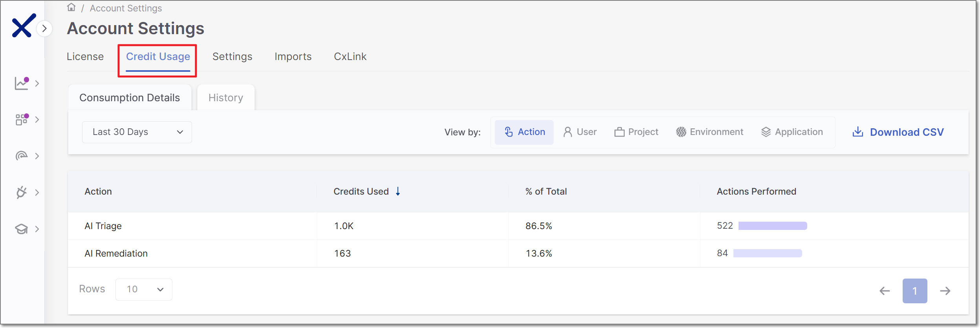The width and height of the screenshot is (980, 328).
Task: Click the 13.6% total value
Action: pyautogui.click(x=539, y=253)
